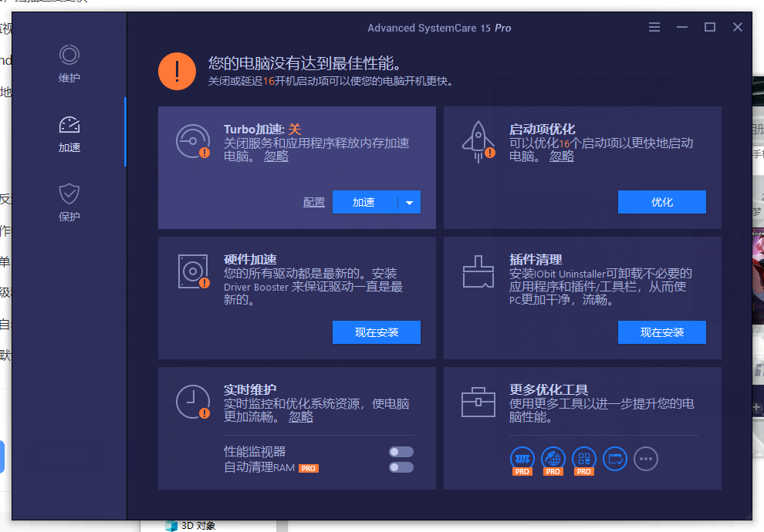
Task: Click the startup optimization rocket icon
Action: tap(478, 140)
